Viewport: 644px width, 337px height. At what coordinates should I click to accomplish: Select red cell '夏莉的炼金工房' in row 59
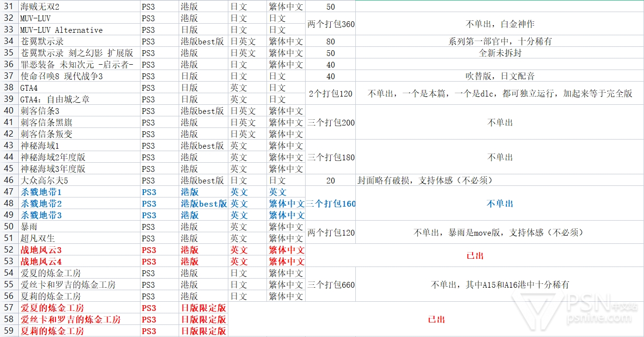(79, 331)
